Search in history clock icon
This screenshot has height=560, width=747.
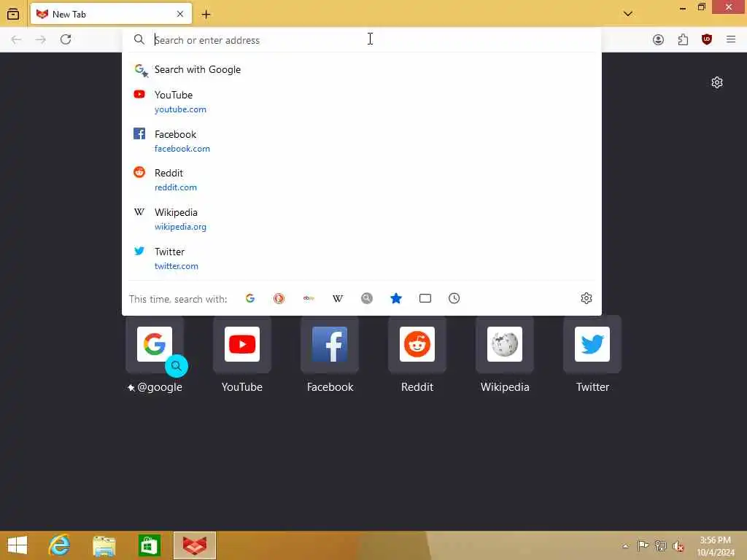tap(454, 298)
